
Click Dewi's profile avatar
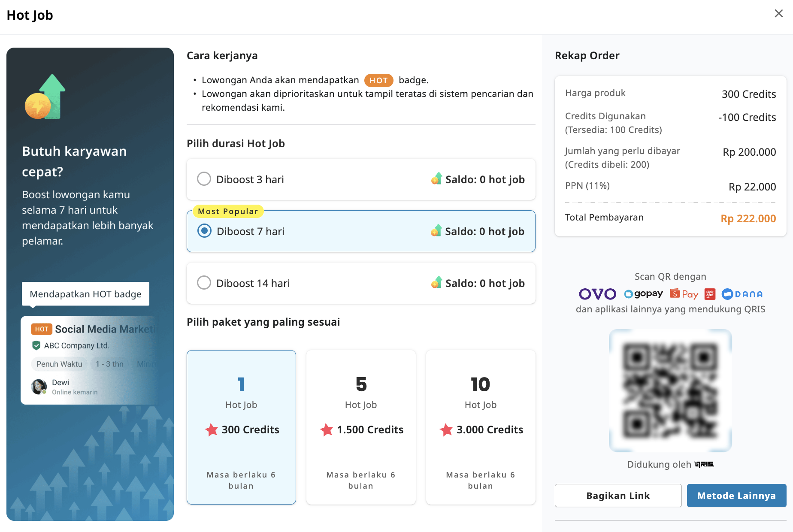click(39, 387)
